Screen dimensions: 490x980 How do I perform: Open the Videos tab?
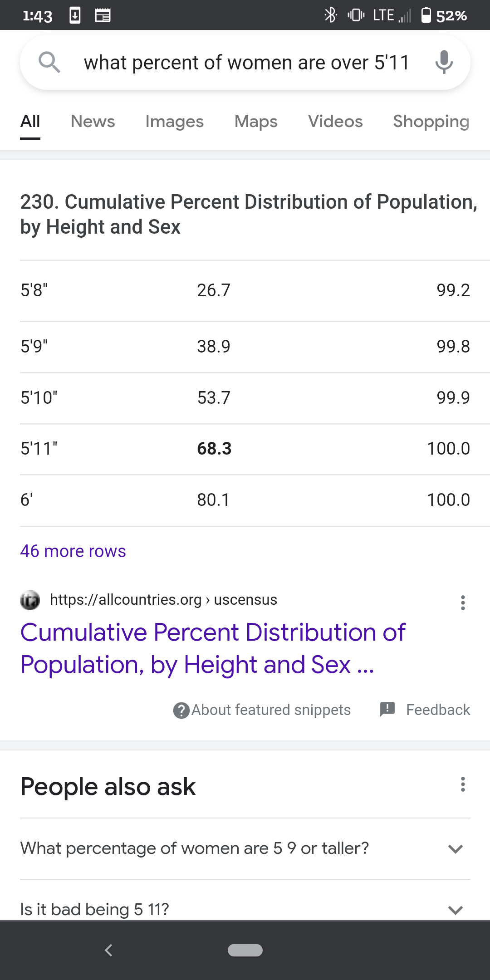(x=335, y=122)
